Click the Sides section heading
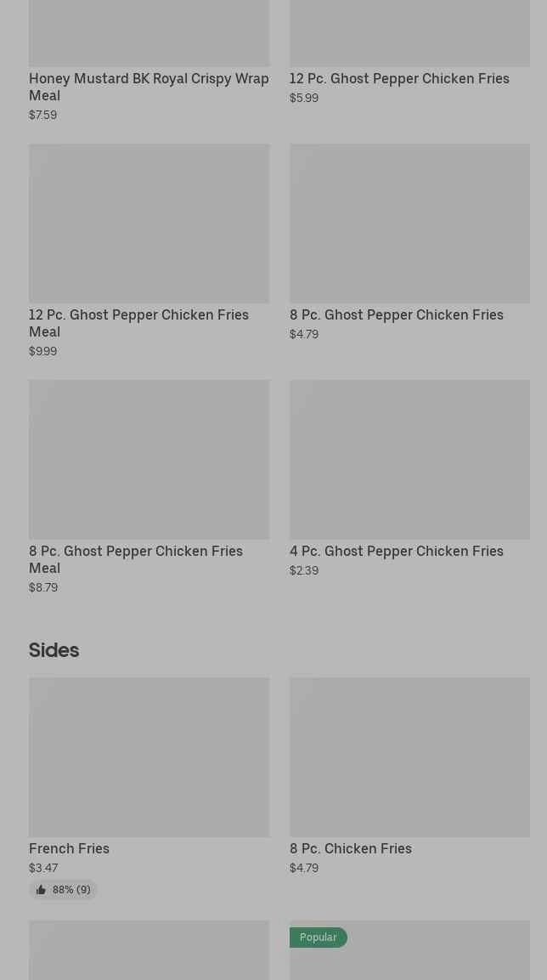Viewport: 547px width, 980px height. pos(54,650)
